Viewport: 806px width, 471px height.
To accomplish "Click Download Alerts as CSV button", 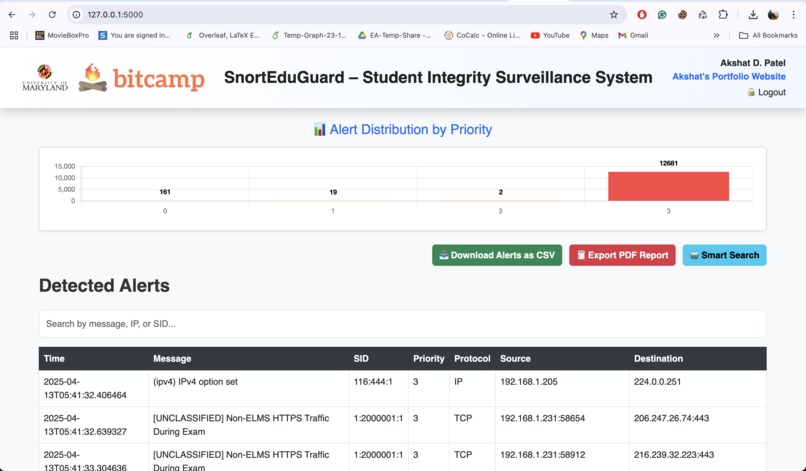I will click(x=497, y=255).
